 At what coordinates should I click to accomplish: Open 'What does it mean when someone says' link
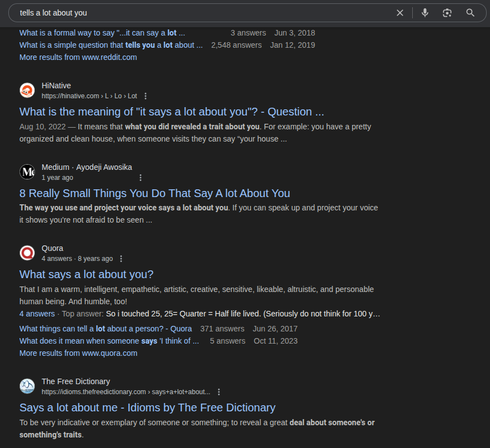pos(109,341)
